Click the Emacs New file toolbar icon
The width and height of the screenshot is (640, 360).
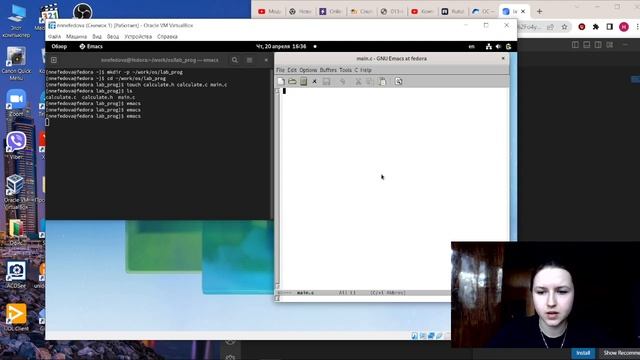pos(281,81)
